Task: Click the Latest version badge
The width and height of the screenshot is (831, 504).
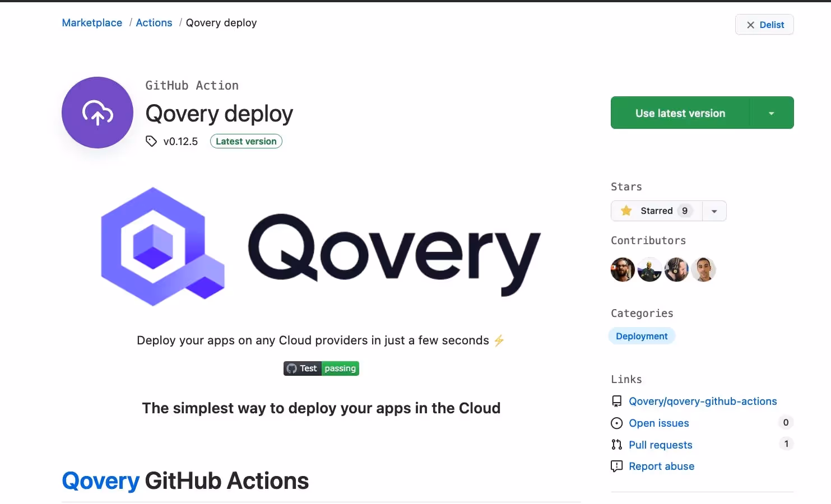Action: [x=245, y=141]
